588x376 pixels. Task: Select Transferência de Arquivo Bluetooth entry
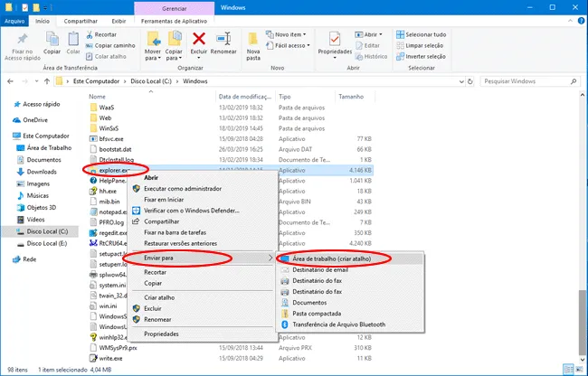pos(338,324)
